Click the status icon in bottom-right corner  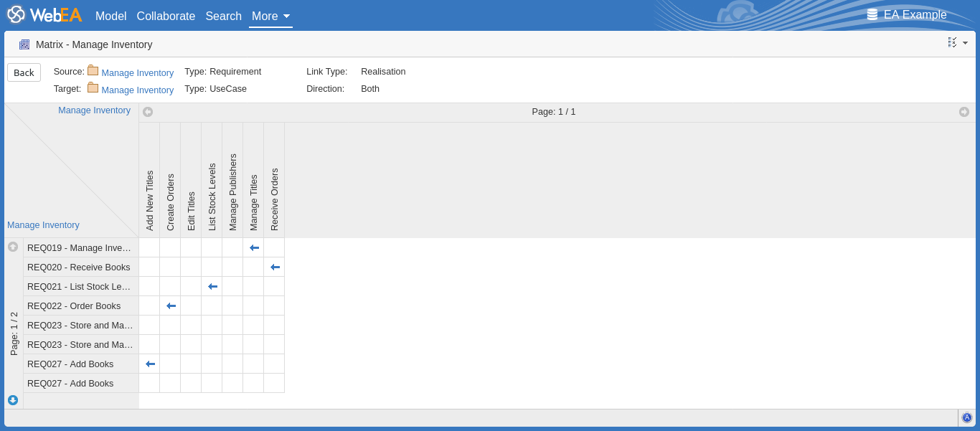tap(966, 417)
